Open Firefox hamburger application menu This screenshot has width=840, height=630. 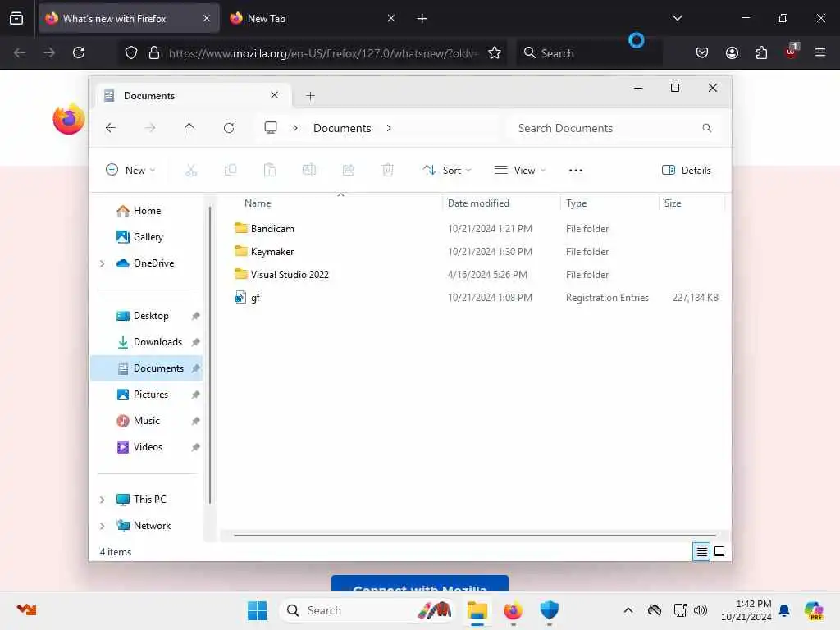tap(819, 52)
